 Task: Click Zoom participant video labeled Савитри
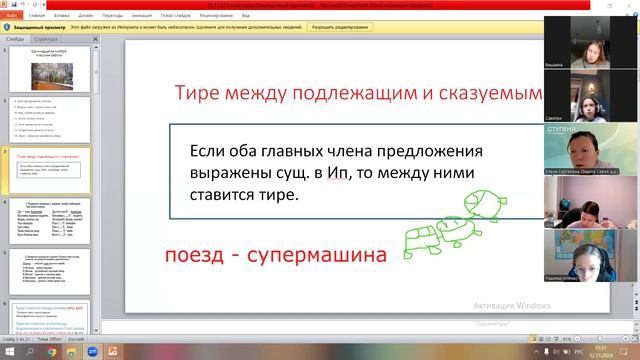coord(590,96)
